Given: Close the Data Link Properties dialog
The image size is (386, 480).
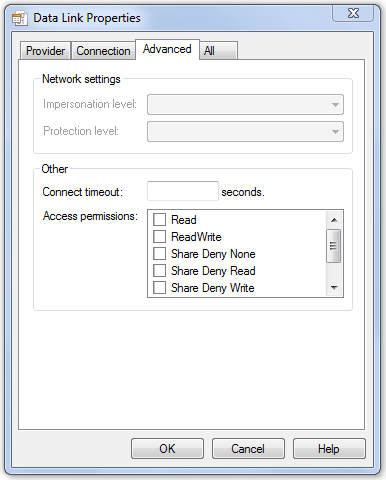Looking at the screenshot, I should [x=353, y=13].
